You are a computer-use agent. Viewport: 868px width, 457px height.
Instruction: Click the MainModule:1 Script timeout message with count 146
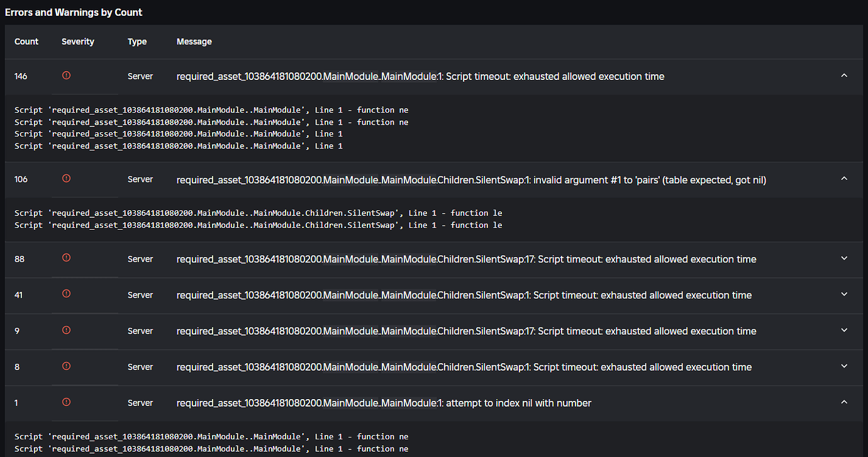420,76
